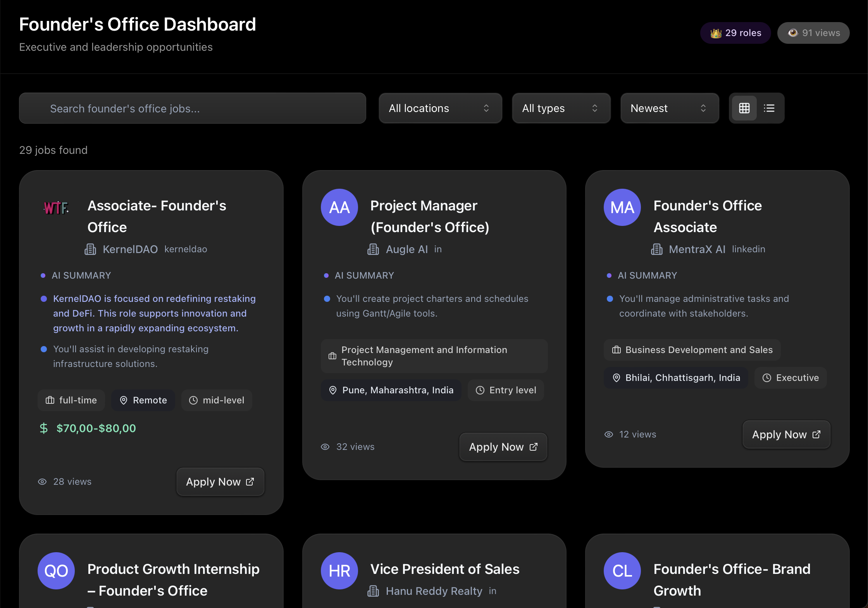The height and width of the screenshot is (608, 868).
Task: Click the Founder's Office Dashboard heading
Action: pyautogui.click(x=138, y=24)
